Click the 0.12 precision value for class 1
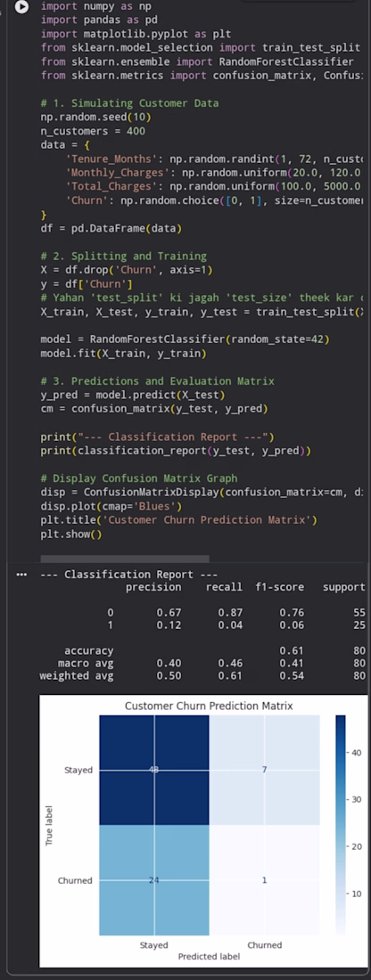 tap(169, 625)
